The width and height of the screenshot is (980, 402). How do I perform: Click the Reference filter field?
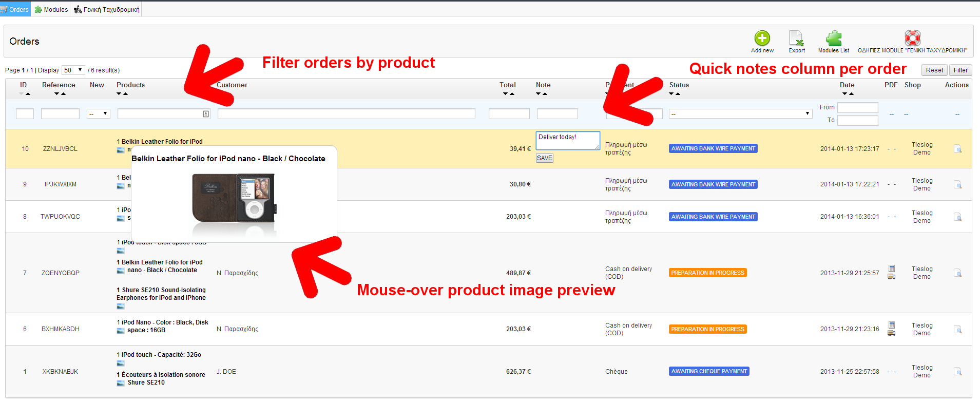(60, 113)
